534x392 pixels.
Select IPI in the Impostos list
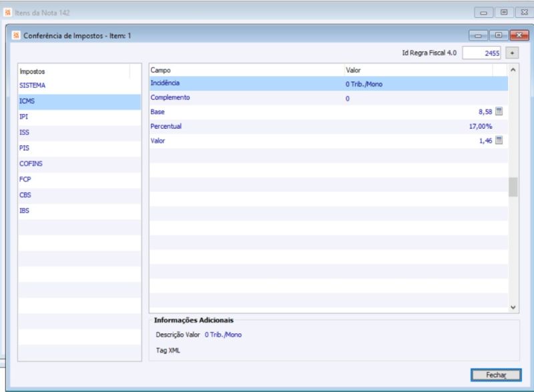tap(79, 117)
